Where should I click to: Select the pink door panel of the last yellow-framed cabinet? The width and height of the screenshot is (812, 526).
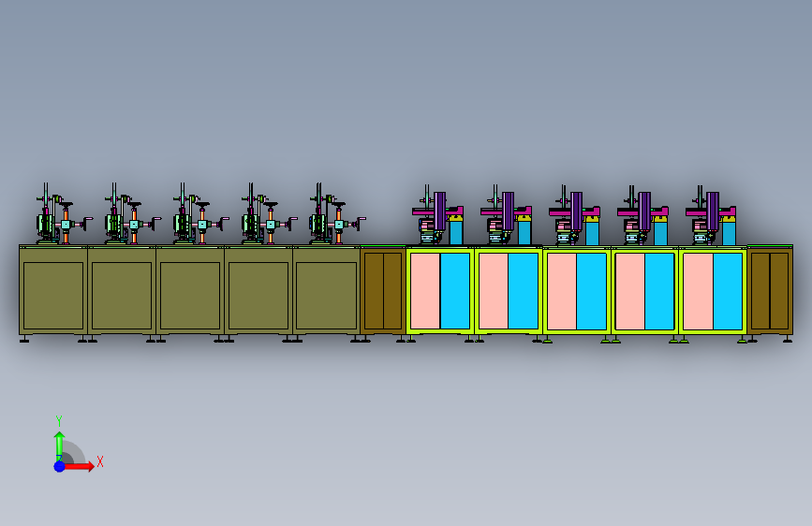pos(698,291)
